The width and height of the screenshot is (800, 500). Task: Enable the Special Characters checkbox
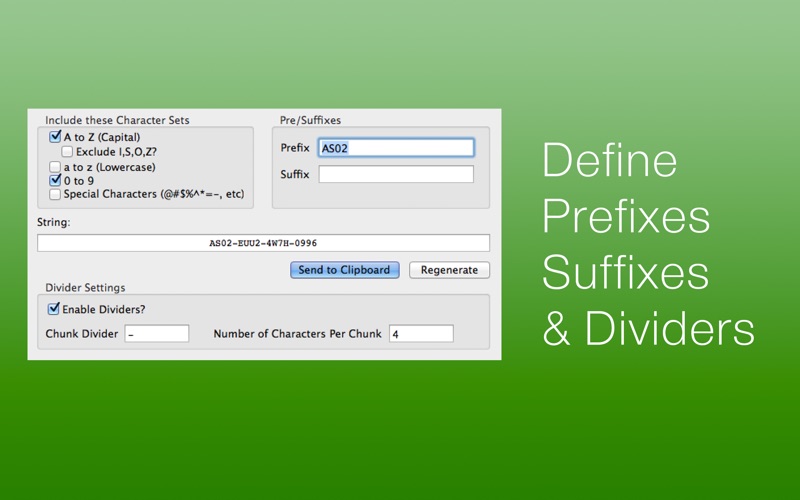[55, 194]
